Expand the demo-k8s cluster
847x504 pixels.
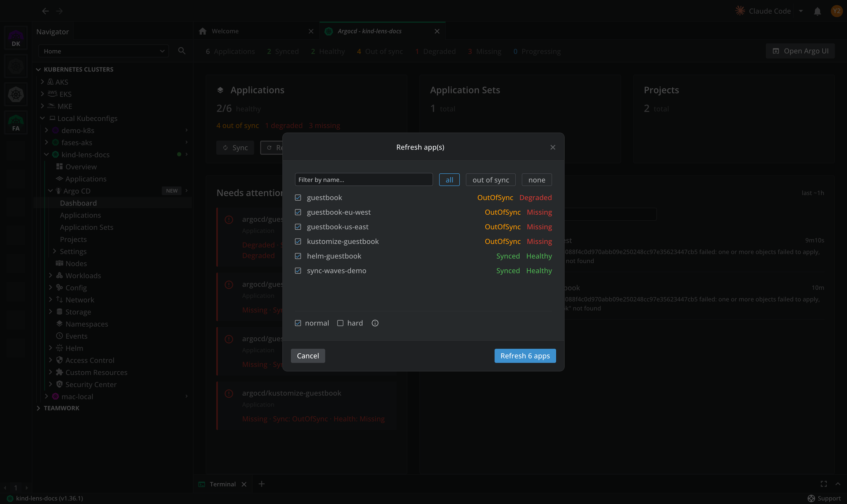pos(46,130)
